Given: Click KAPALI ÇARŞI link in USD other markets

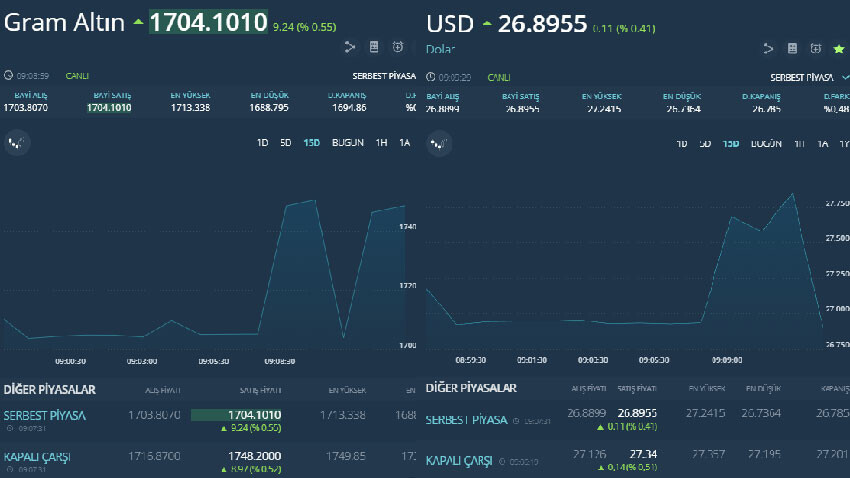Looking at the screenshot, I should (459, 461).
